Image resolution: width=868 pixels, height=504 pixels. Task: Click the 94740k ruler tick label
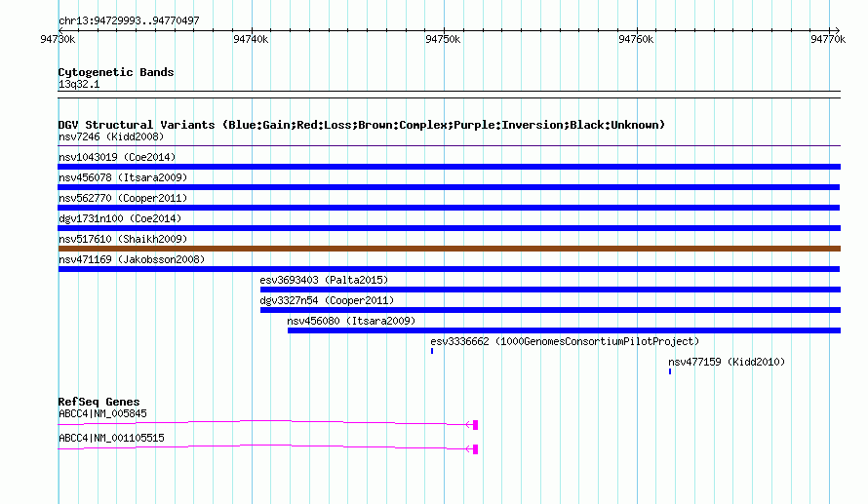tap(251, 39)
